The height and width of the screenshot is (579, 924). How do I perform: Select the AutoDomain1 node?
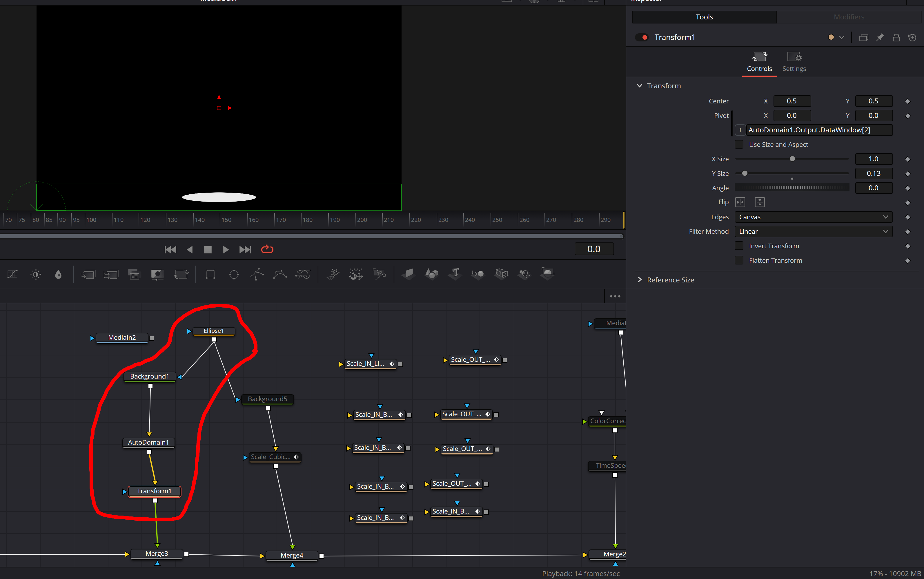(x=148, y=442)
